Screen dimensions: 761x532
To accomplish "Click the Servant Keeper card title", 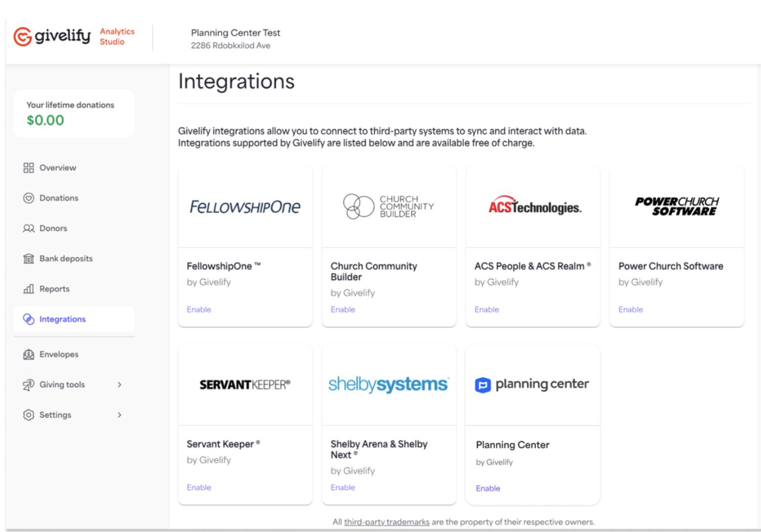I will [223, 444].
